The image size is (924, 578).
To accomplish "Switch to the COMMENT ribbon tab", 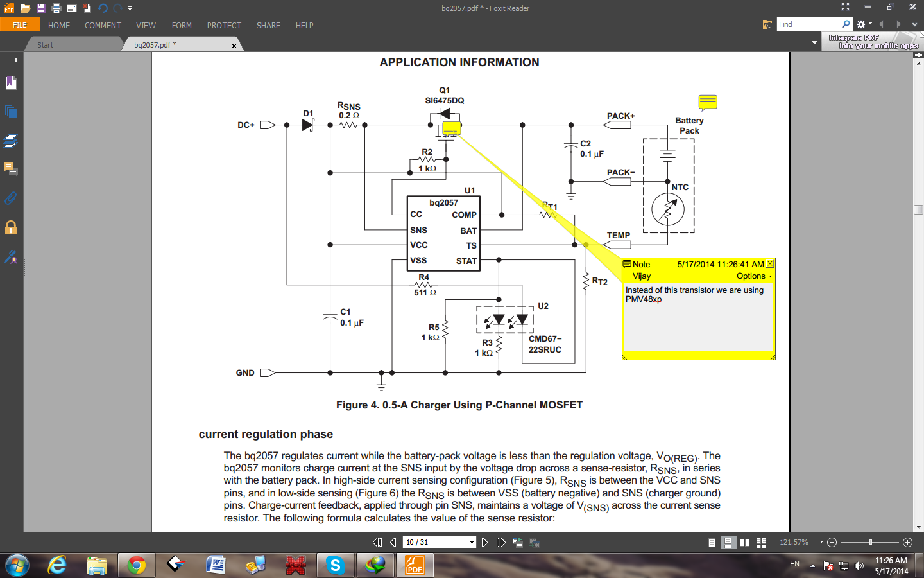I will click(103, 26).
